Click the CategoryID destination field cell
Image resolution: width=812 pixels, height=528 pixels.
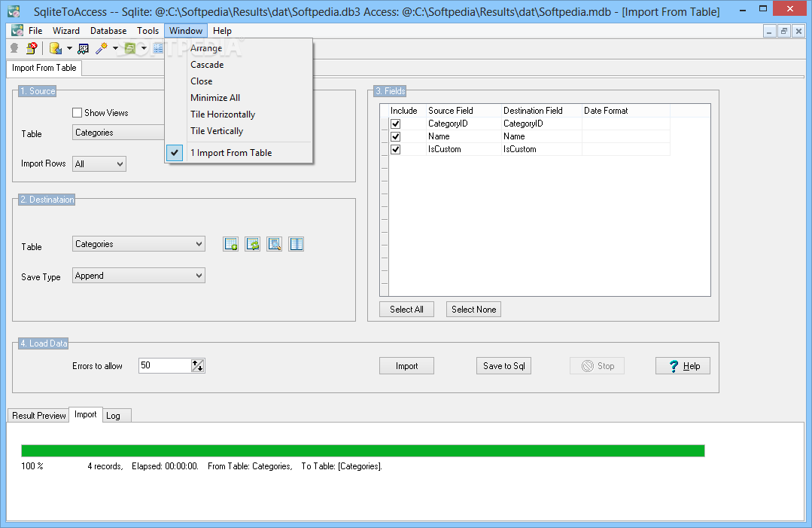542,124
